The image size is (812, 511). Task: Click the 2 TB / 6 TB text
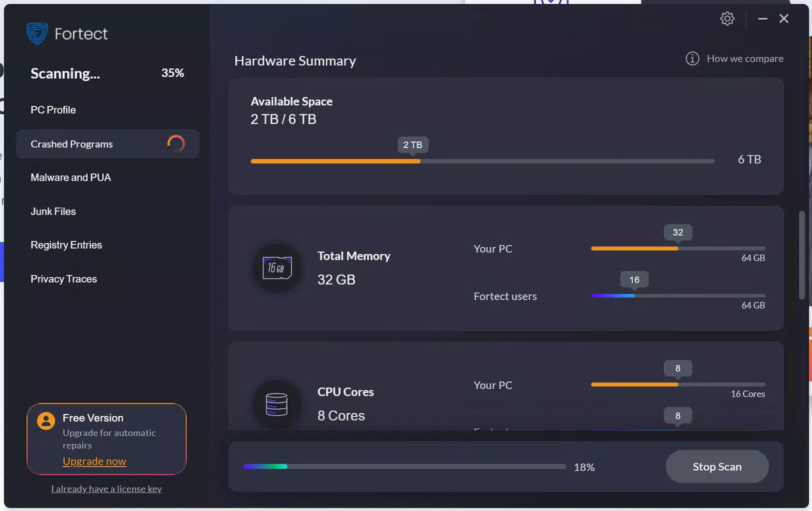pyautogui.click(x=283, y=119)
